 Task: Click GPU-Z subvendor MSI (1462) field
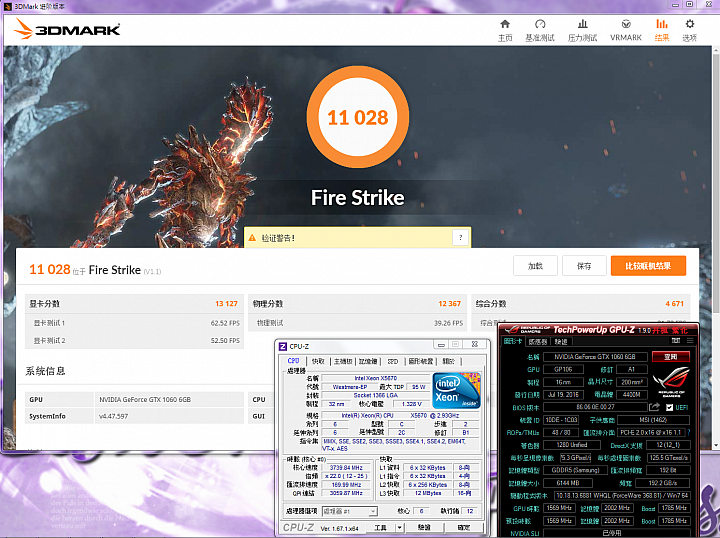coord(653,420)
